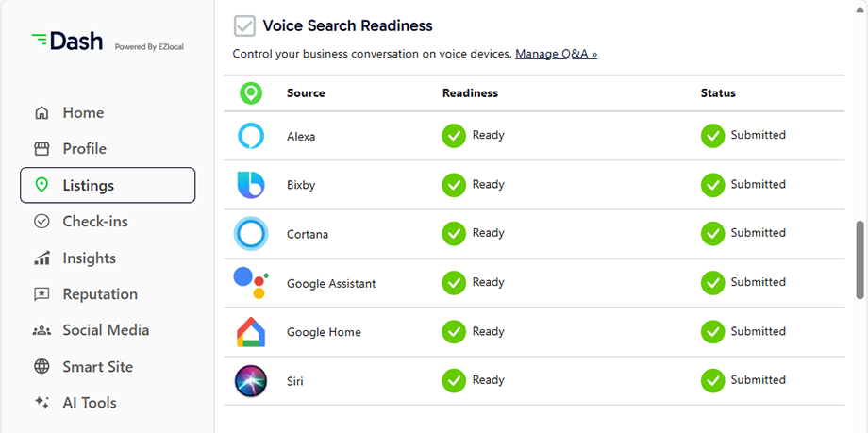Viewport: 868px width, 433px height.
Task: Click the Siri orb icon
Action: pos(251,381)
